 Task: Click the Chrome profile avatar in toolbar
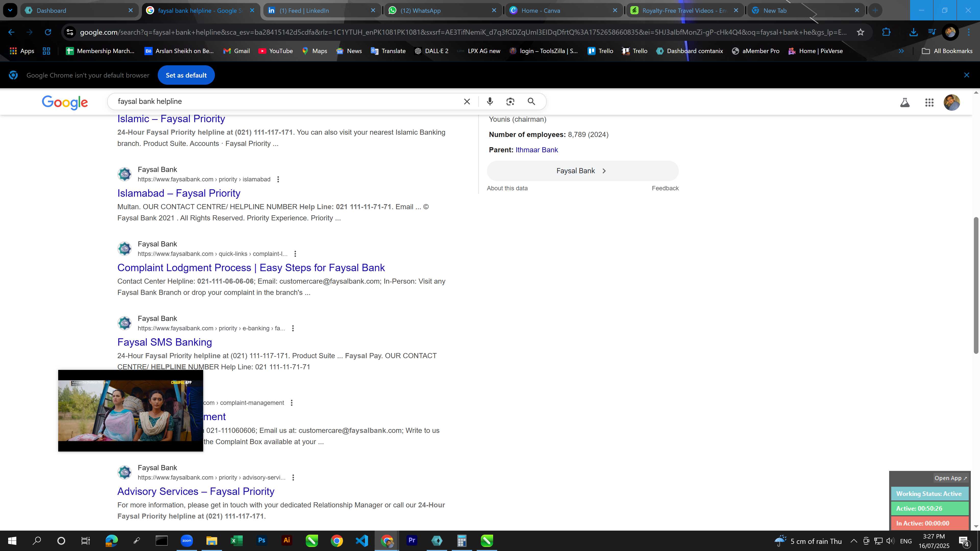click(x=950, y=32)
